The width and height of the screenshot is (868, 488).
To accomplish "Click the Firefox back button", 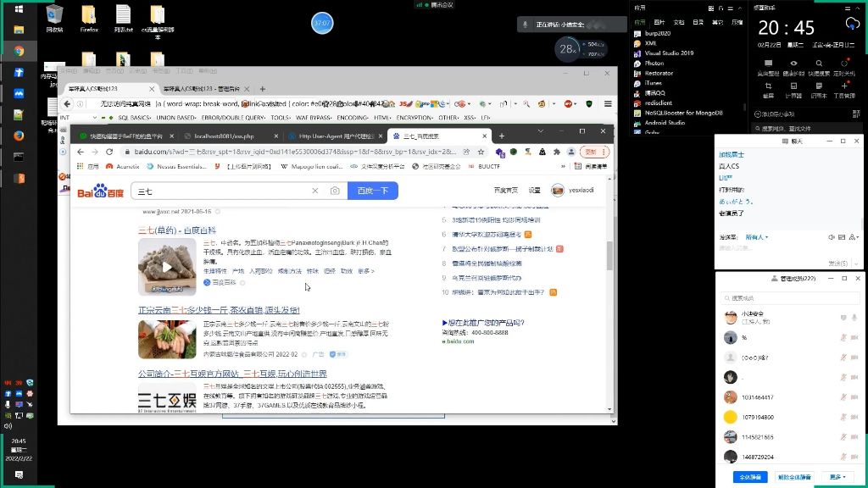I will (x=68, y=103).
